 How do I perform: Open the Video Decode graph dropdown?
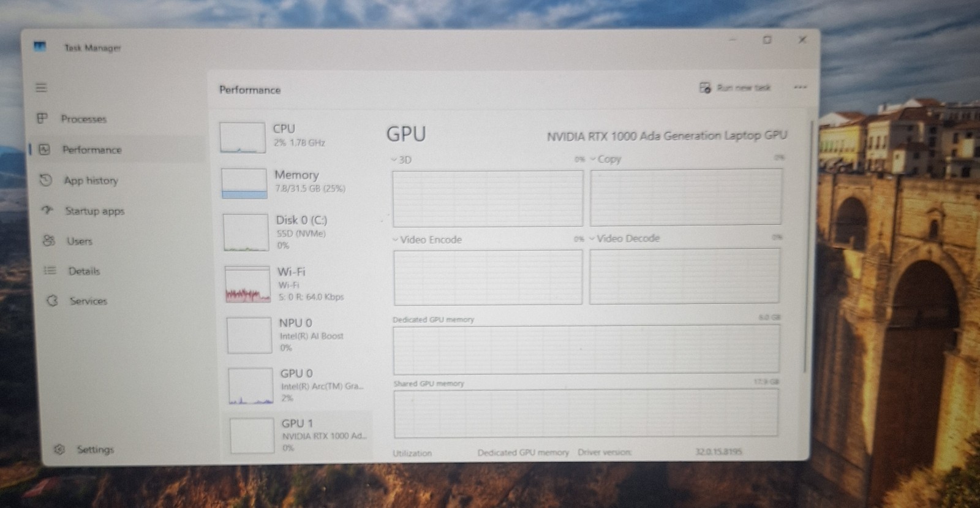(x=625, y=238)
